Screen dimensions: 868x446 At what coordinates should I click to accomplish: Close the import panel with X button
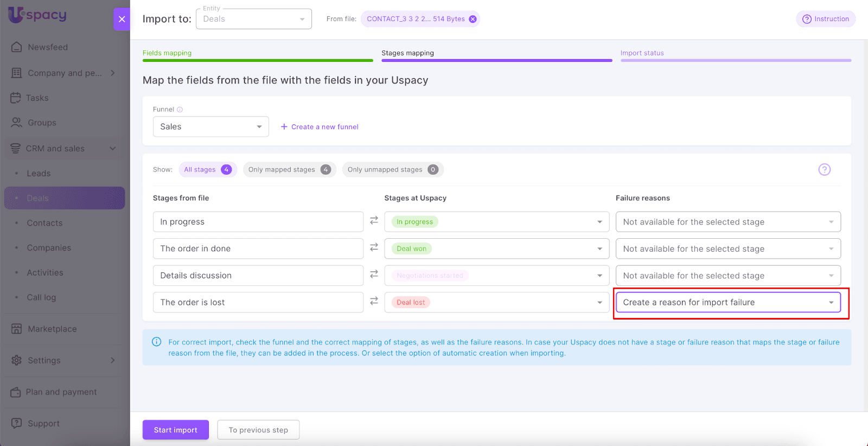(122, 19)
